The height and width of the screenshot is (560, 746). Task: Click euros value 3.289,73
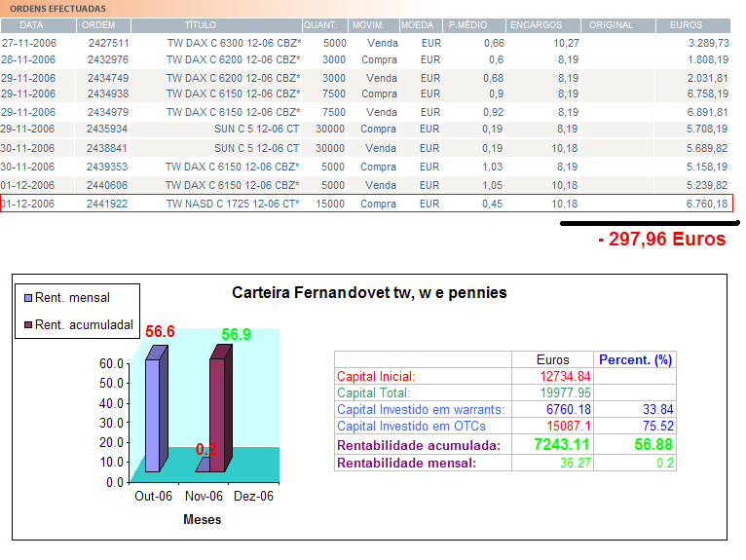coord(708,43)
